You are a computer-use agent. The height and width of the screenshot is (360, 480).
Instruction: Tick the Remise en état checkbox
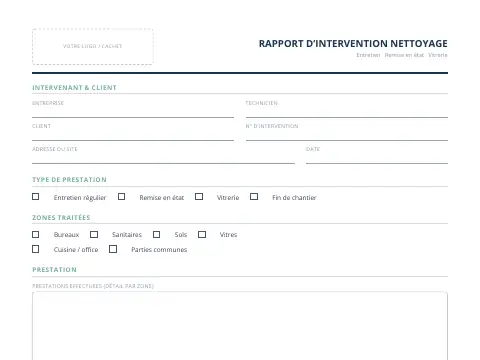pyautogui.click(x=122, y=197)
